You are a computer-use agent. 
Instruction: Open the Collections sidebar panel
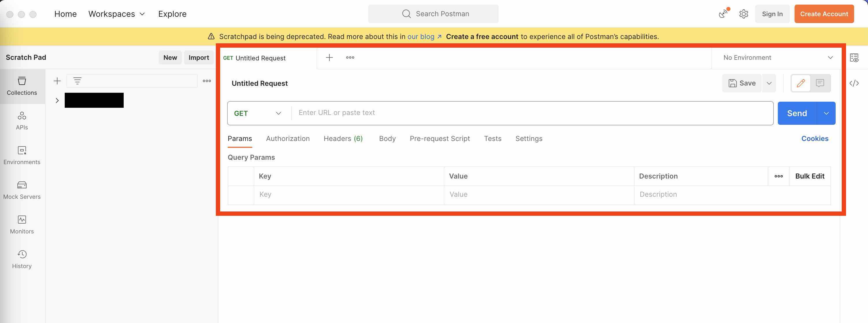click(22, 86)
